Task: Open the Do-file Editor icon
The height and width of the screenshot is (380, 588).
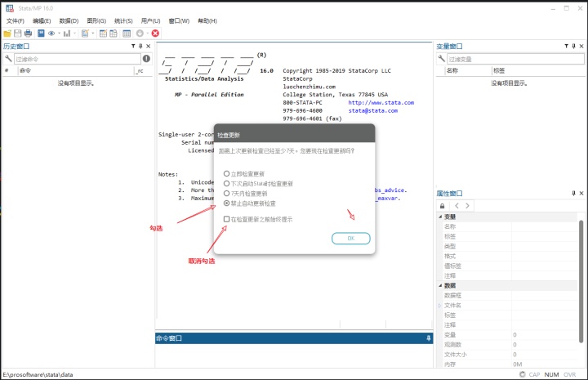Action: 85,34
